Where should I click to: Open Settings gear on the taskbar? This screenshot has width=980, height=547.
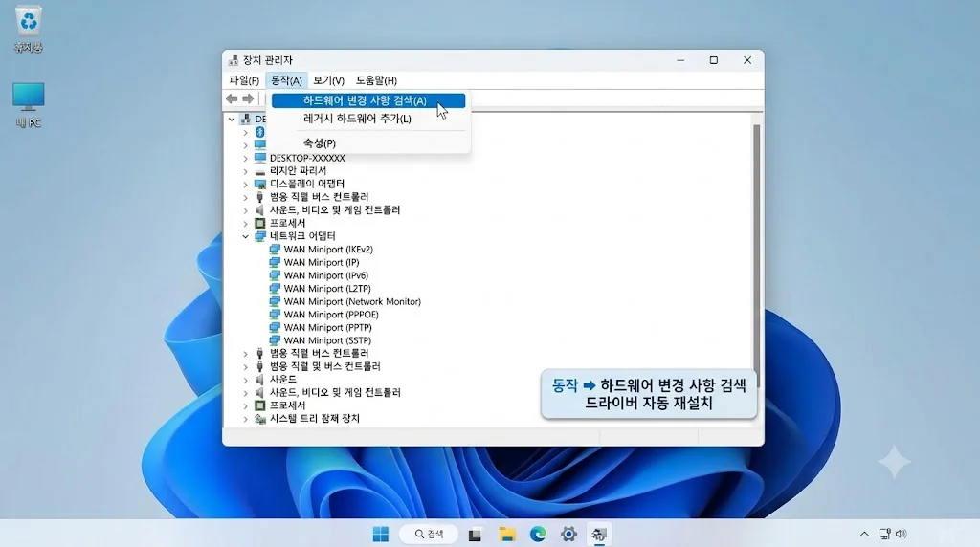click(568, 535)
